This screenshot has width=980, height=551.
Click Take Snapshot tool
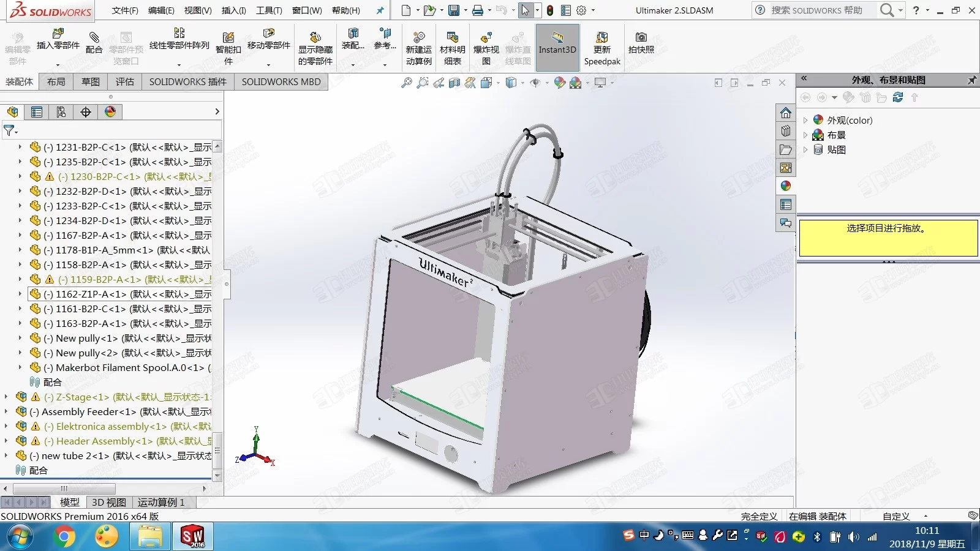pyautogui.click(x=641, y=43)
